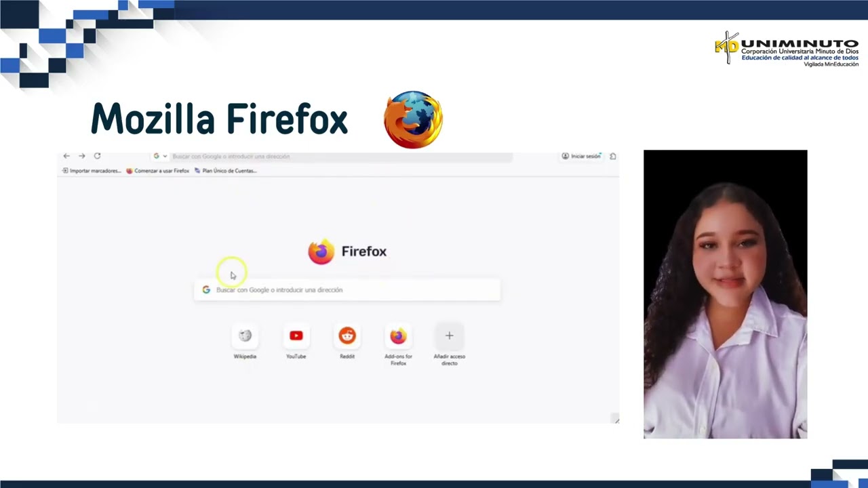Open the YouTube shortcut tile
This screenshot has width=868, height=488.
296,336
